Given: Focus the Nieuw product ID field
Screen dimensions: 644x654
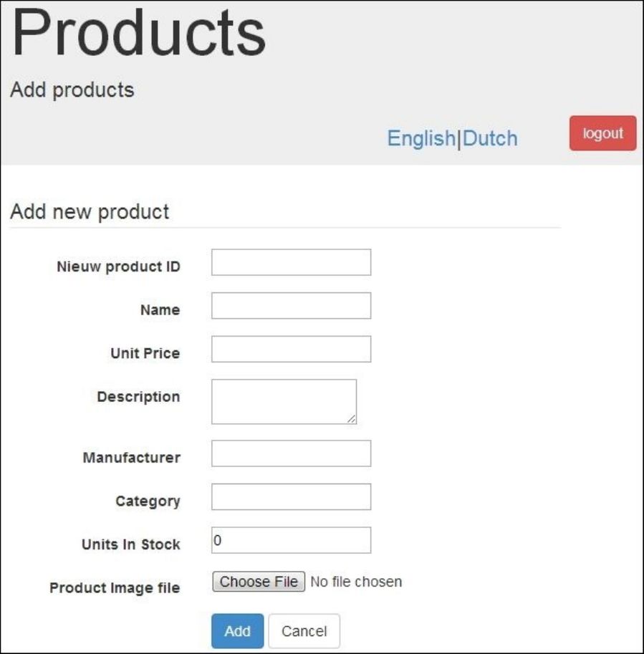Looking at the screenshot, I should point(291,262).
